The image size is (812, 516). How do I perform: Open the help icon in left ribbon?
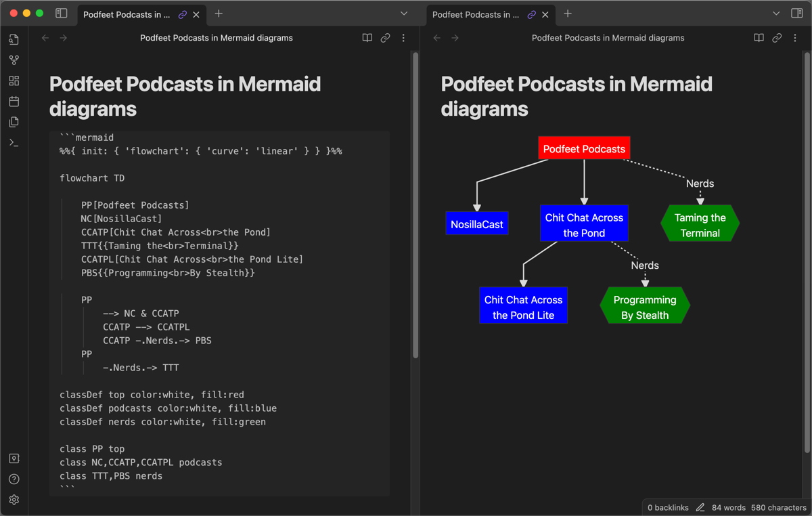(x=14, y=479)
